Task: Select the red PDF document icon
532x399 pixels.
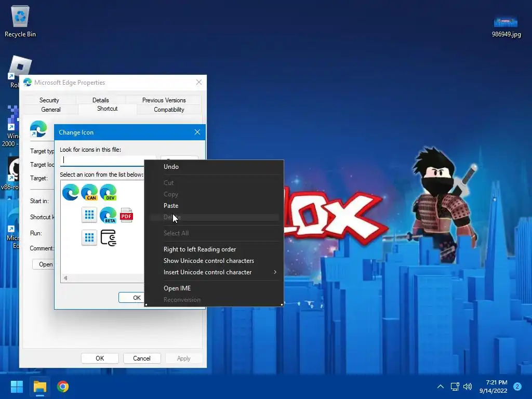Action: 127,215
